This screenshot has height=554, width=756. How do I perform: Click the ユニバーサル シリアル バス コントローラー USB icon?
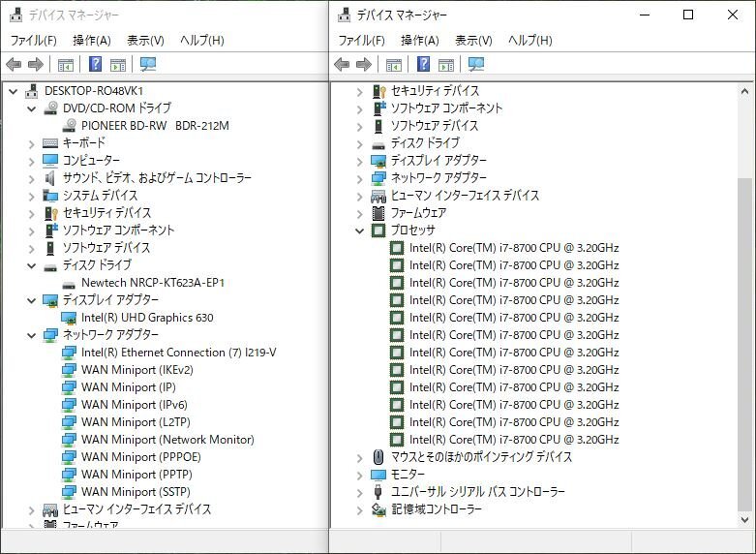pyautogui.click(x=378, y=492)
